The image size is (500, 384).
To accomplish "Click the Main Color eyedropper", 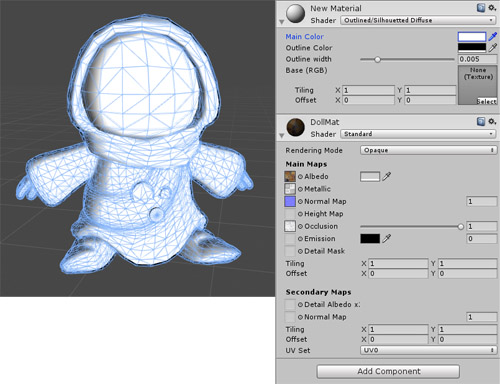I will 493,36.
